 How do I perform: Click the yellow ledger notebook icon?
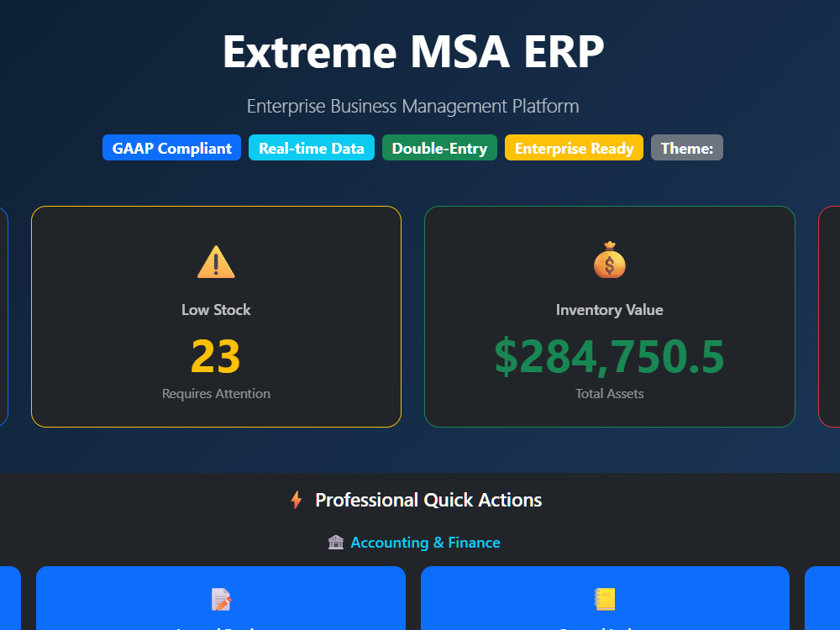pyautogui.click(x=605, y=600)
